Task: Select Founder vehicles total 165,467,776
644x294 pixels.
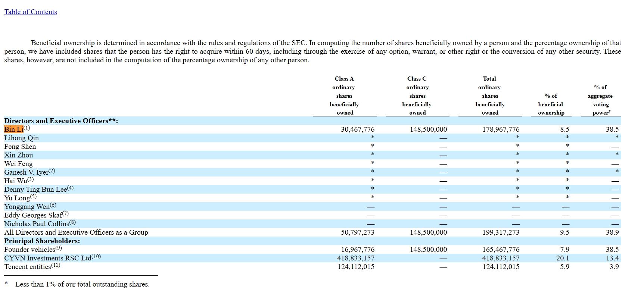Action: [x=501, y=250]
